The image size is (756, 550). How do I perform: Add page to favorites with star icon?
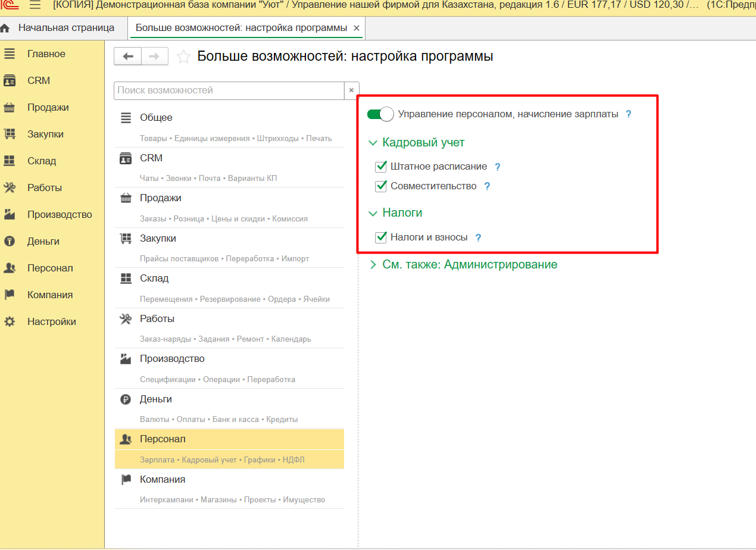pyautogui.click(x=184, y=57)
